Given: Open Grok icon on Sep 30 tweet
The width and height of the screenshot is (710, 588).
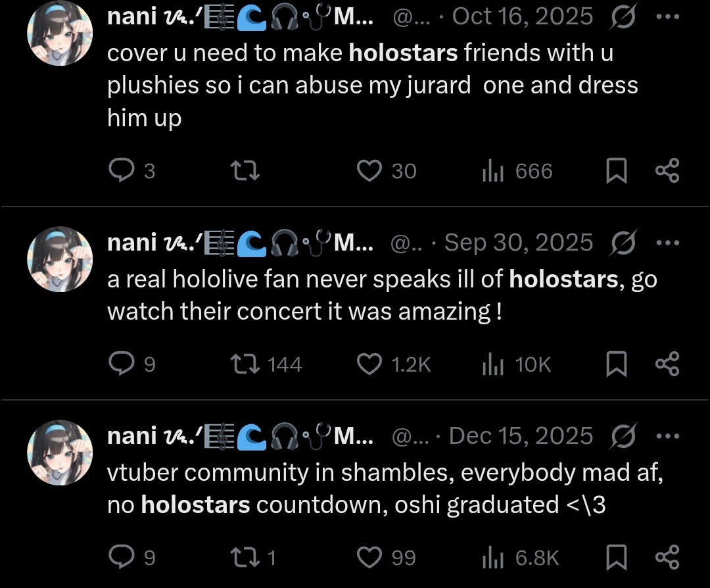Looking at the screenshot, I should coord(623,242).
